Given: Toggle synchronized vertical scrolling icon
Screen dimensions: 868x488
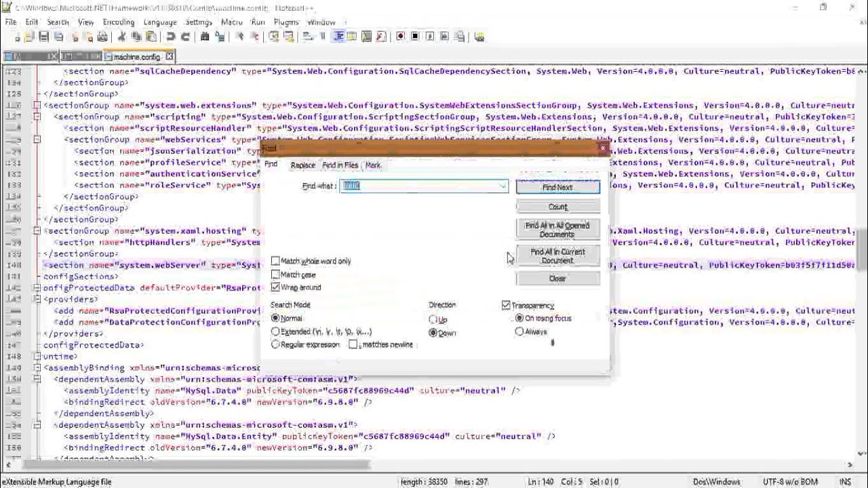Looking at the screenshot, I should tap(275, 37).
